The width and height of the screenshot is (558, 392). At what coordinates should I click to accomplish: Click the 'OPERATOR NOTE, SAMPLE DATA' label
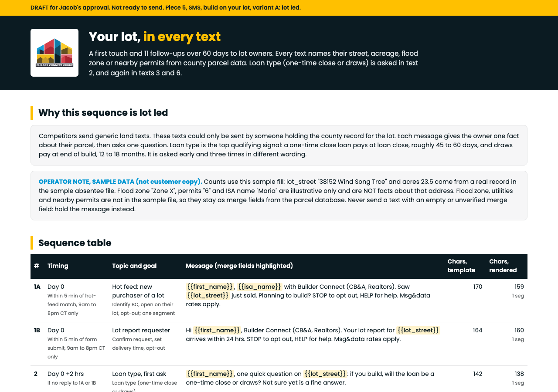(x=120, y=182)
